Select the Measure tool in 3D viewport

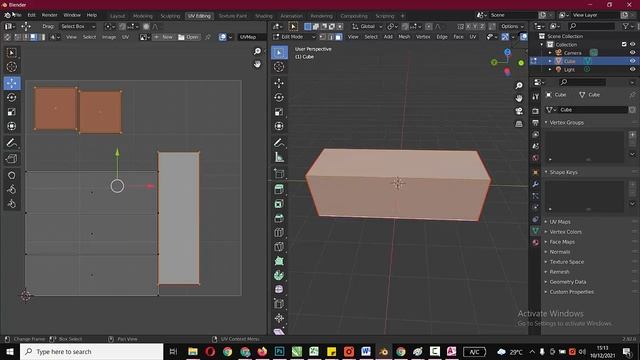point(279,157)
